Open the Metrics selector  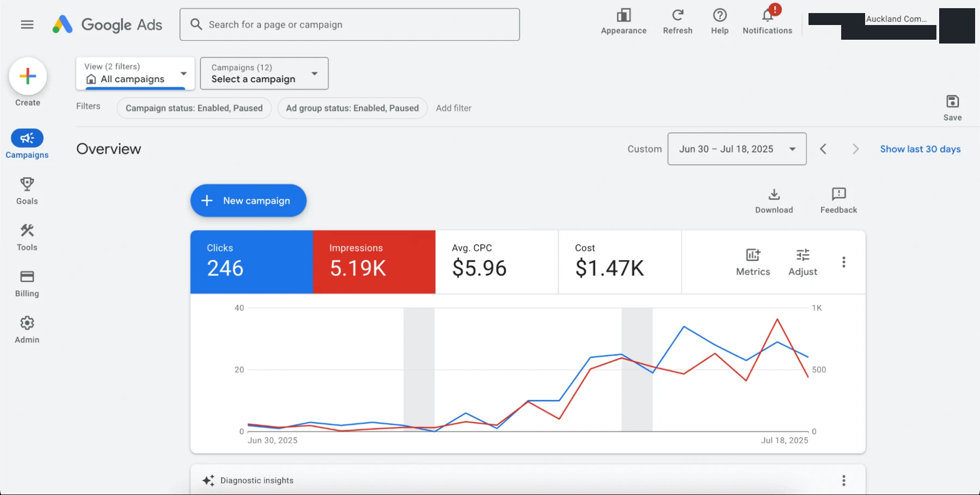(753, 262)
